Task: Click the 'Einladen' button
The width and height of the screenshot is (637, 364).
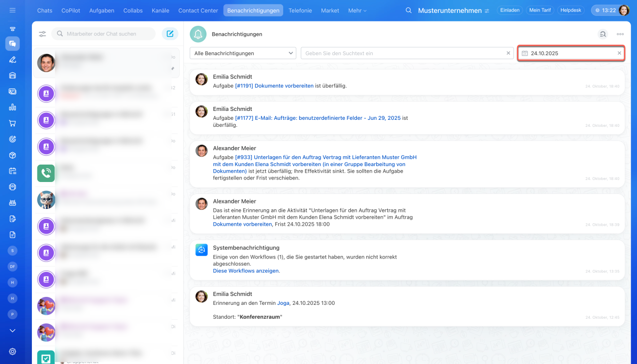Action: [509, 10]
